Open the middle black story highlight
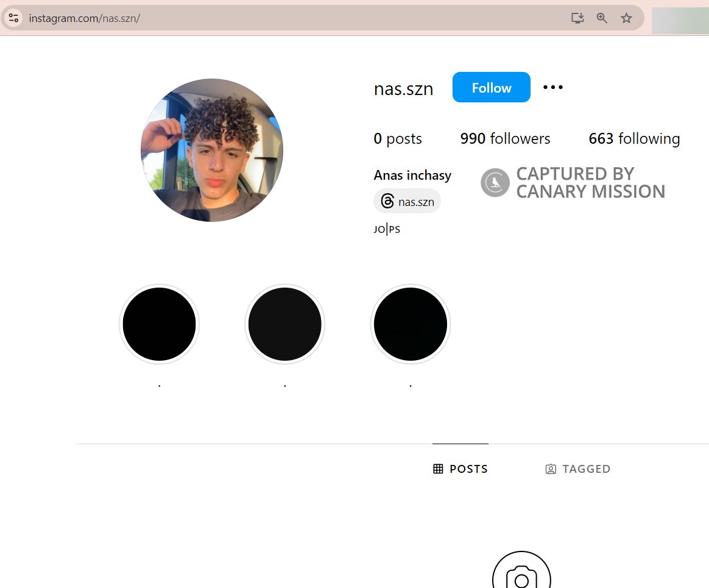The height and width of the screenshot is (588, 709). pyautogui.click(x=285, y=324)
